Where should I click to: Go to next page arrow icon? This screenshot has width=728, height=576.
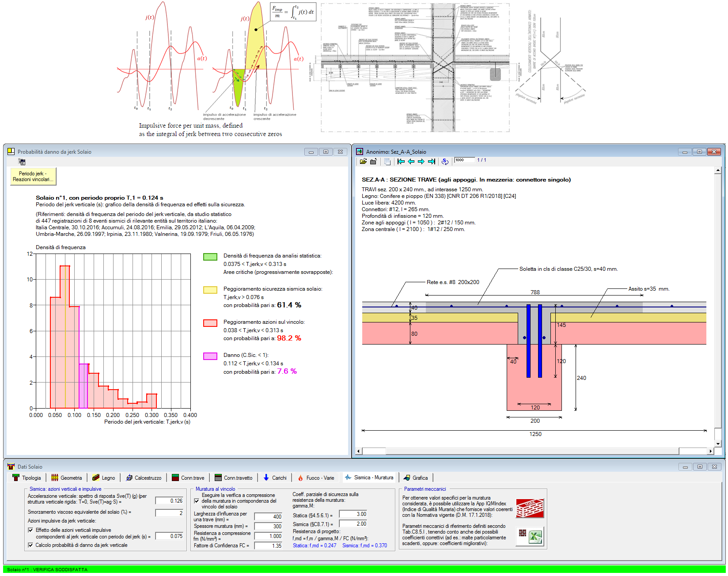tap(421, 162)
